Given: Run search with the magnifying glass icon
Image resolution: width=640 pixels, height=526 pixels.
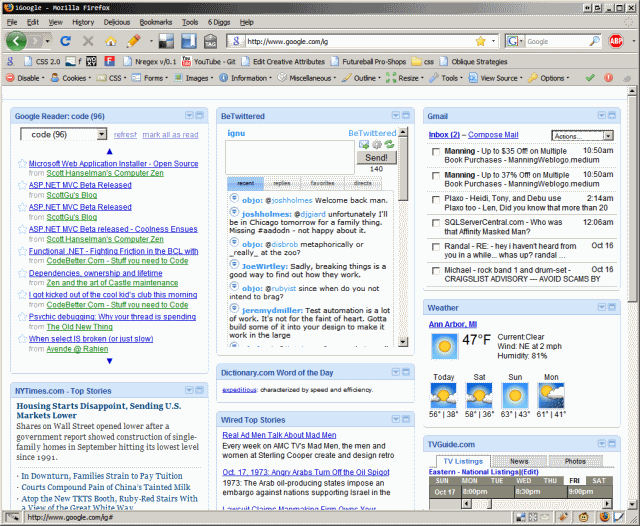Looking at the screenshot, I should 594,41.
